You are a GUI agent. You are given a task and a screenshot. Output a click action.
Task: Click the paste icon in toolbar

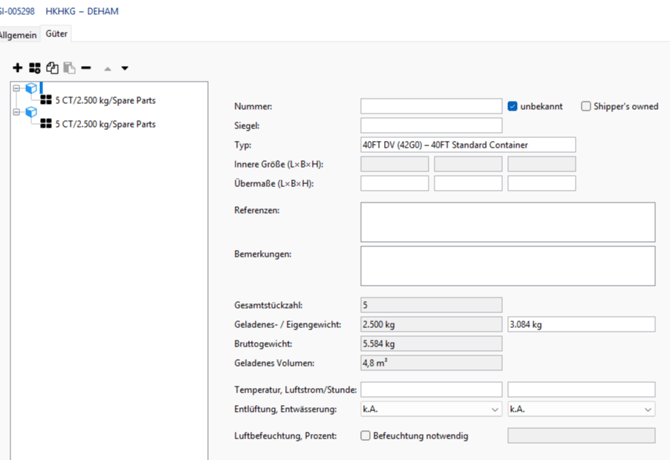[69, 68]
